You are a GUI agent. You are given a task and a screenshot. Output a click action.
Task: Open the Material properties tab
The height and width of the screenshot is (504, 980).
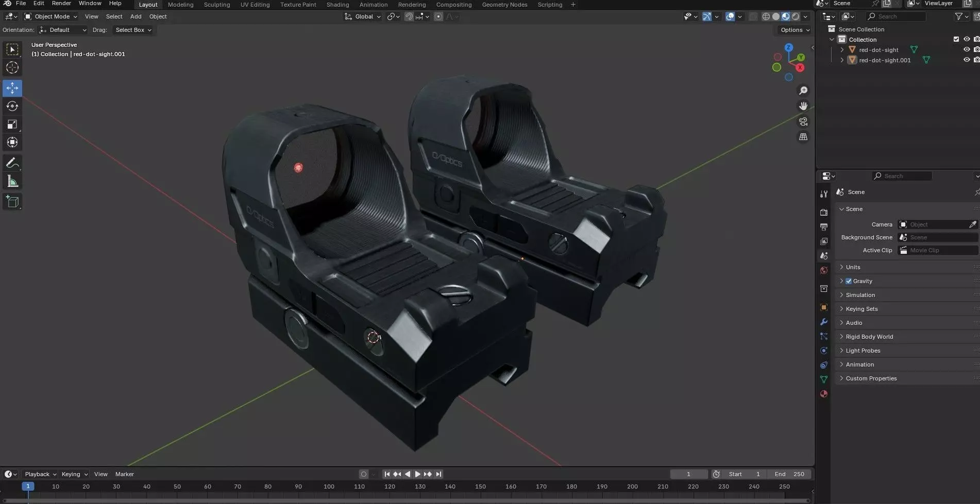click(x=824, y=394)
